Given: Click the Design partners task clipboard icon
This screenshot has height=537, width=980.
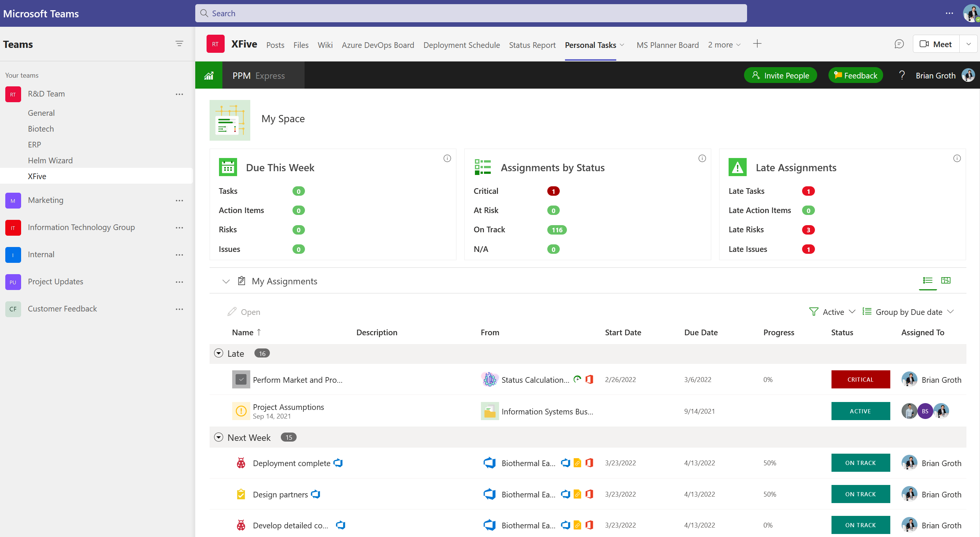Looking at the screenshot, I should coord(241,494).
